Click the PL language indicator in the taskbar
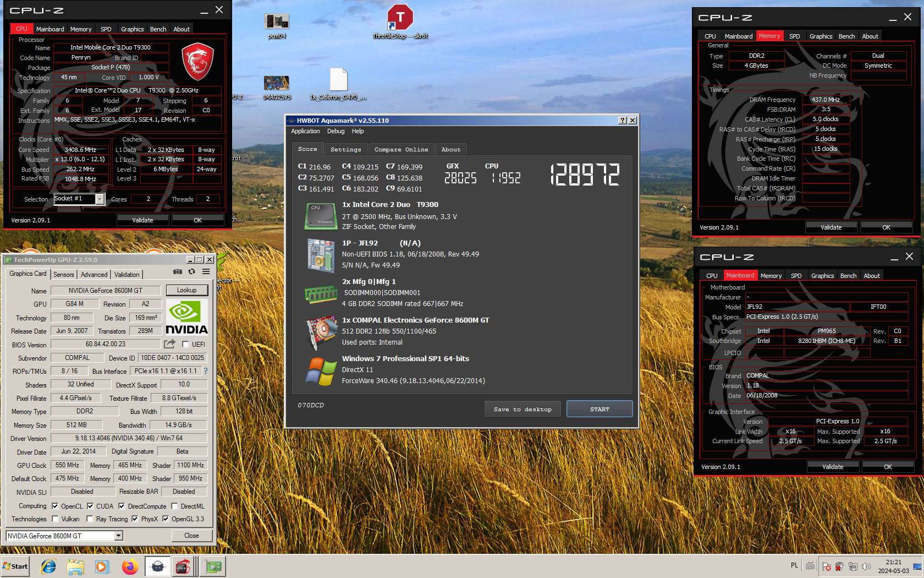924x578 pixels. pos(794,565)
